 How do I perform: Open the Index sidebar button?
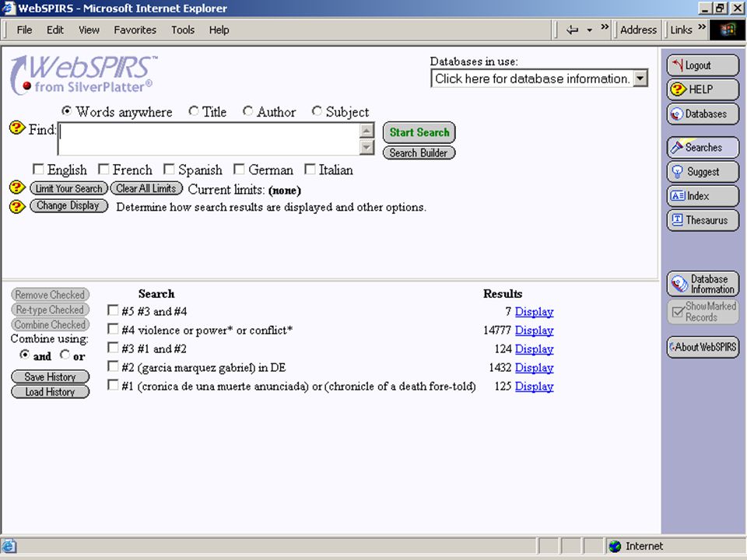click(x=703, y=196)
